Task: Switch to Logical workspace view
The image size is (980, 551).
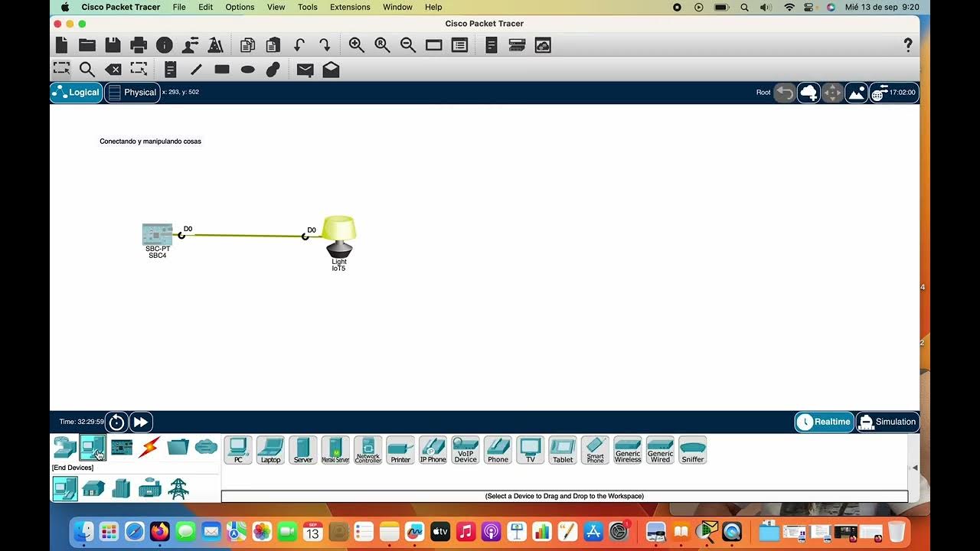Action: coord(76,93)
